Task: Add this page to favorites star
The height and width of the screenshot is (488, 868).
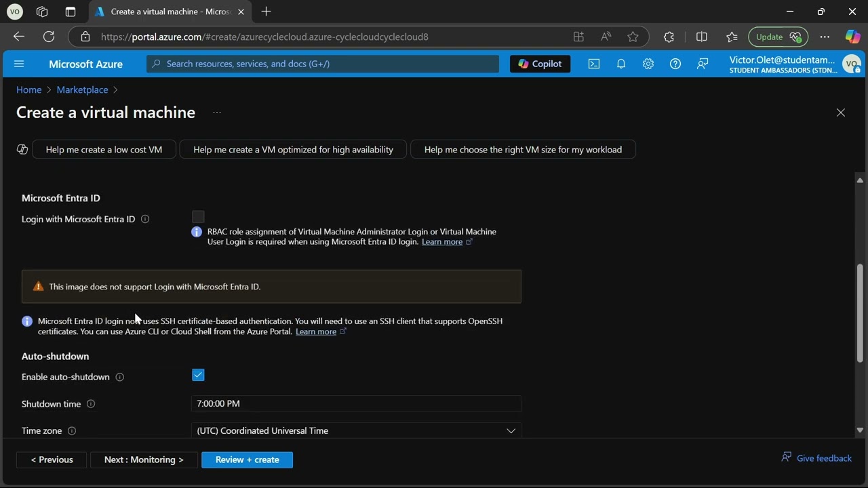Action: [633, 37]
